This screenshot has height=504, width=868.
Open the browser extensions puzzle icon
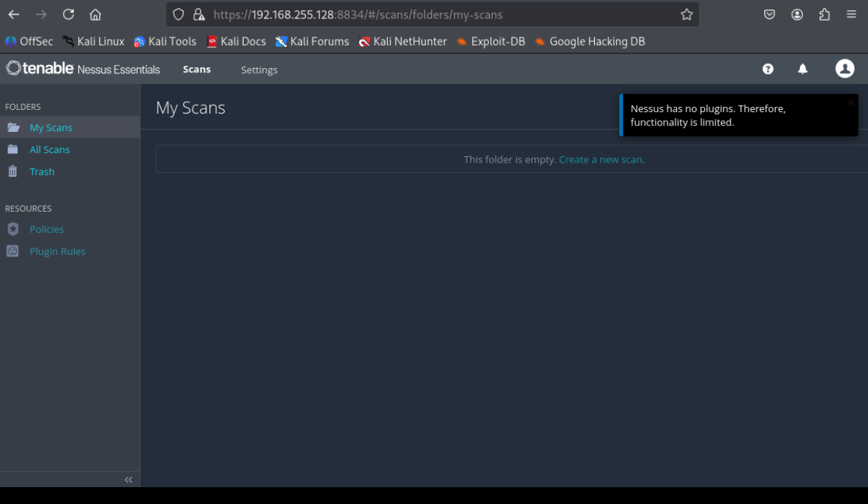(x=824, y=15)
